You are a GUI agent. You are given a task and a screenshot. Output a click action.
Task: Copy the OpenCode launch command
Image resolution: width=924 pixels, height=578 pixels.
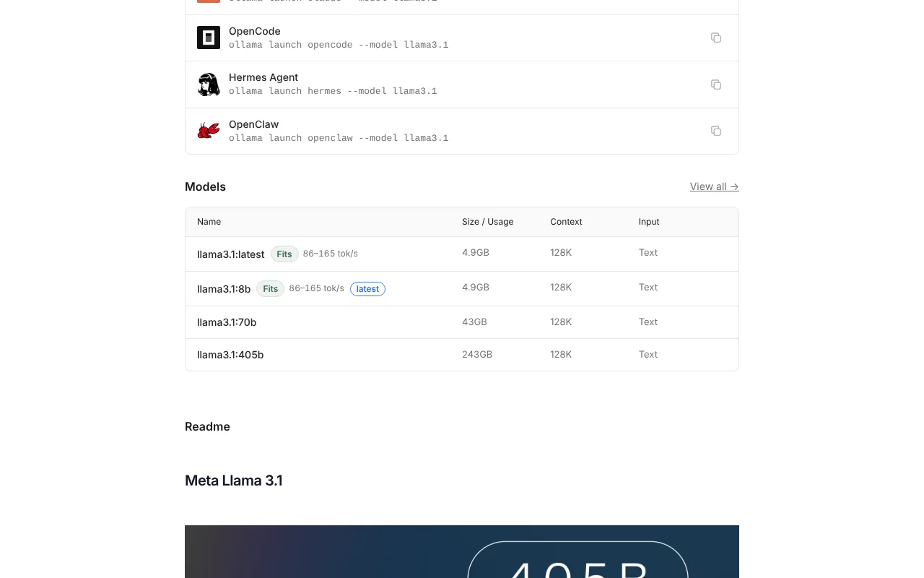[x=716, y=38]
